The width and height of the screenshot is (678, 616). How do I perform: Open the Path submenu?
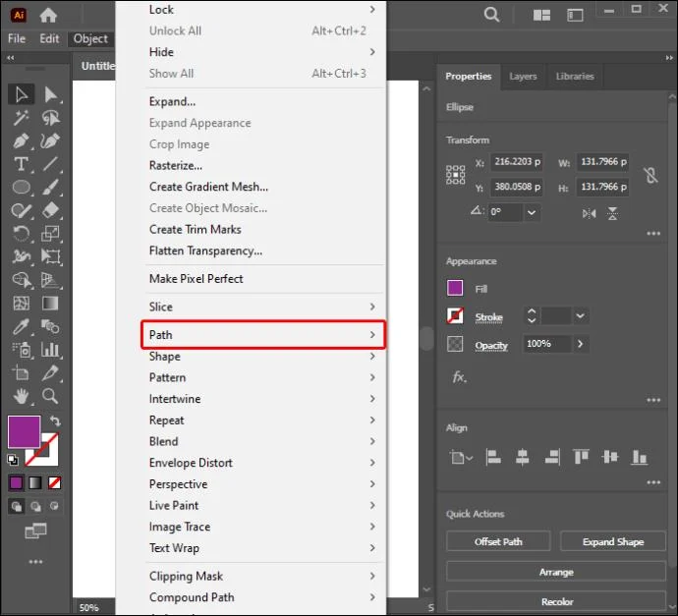point(262,335)
